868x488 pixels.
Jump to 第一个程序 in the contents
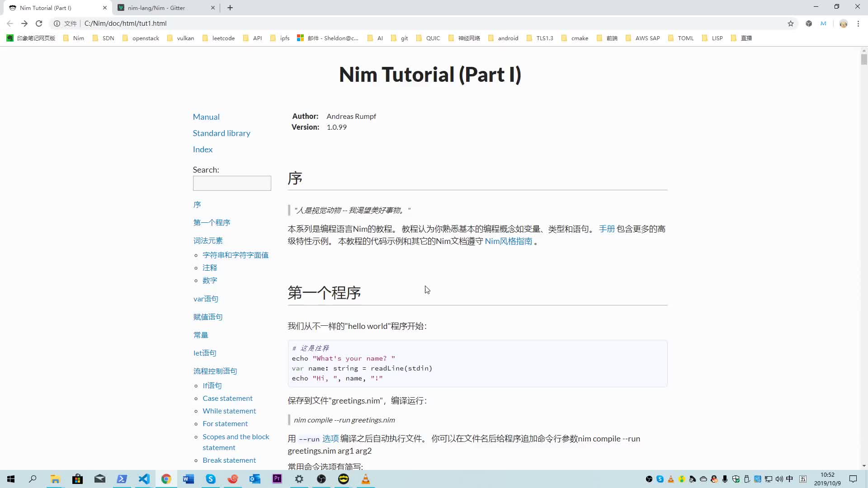[212, 223]
